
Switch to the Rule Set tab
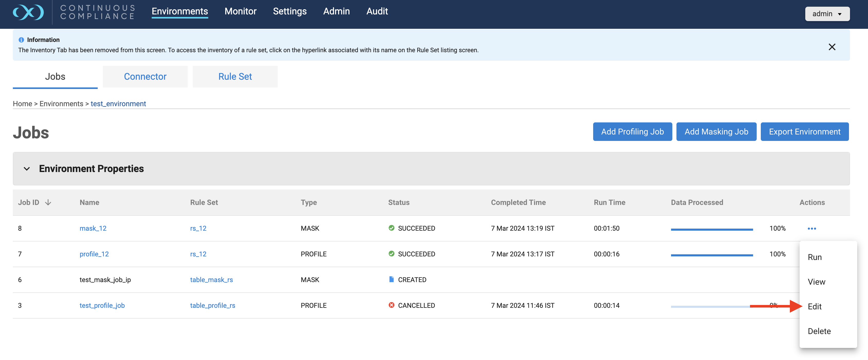click(235, 77)
